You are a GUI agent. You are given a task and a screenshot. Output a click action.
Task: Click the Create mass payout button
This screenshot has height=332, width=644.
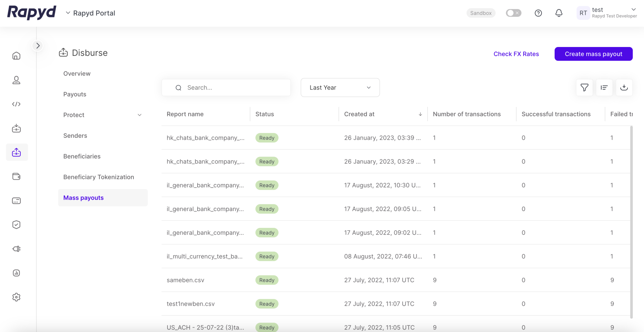593,53
